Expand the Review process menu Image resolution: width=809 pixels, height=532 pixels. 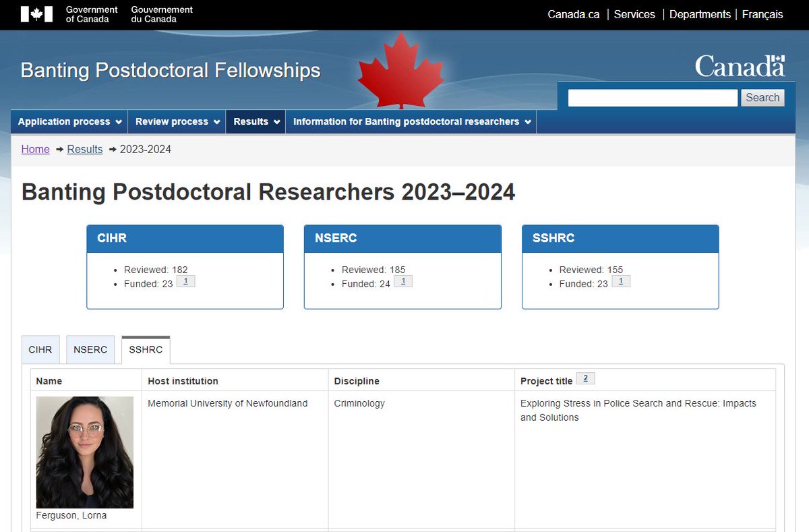[x=177, y=122]
